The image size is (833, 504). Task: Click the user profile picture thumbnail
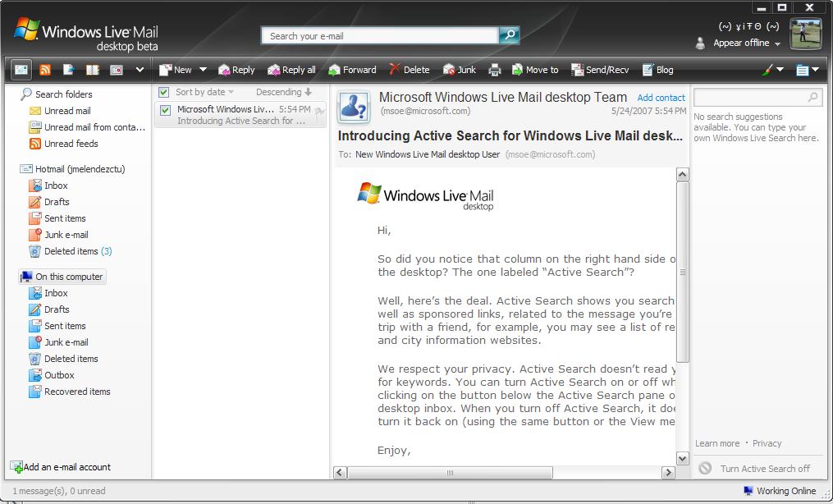click(x=805, y=34)
